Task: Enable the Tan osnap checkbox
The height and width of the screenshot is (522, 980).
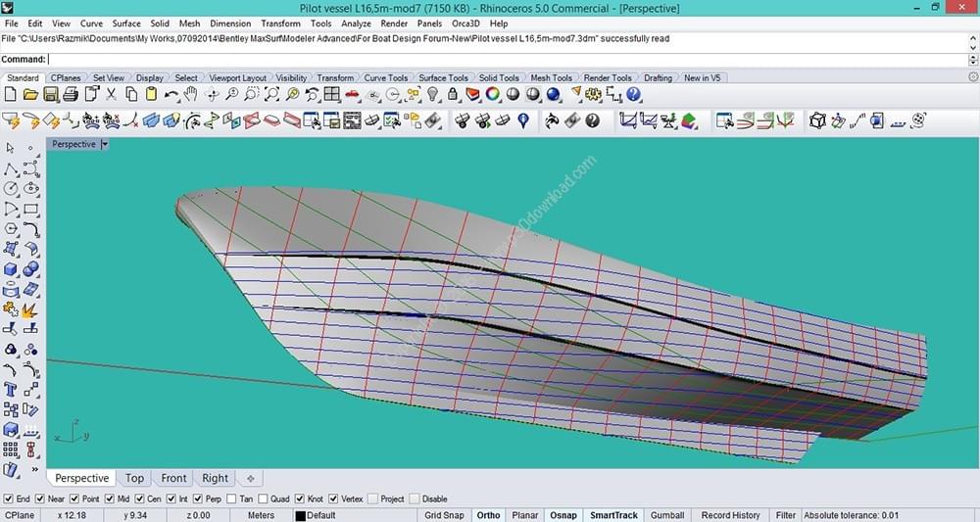Action: (x=232, y=498)
